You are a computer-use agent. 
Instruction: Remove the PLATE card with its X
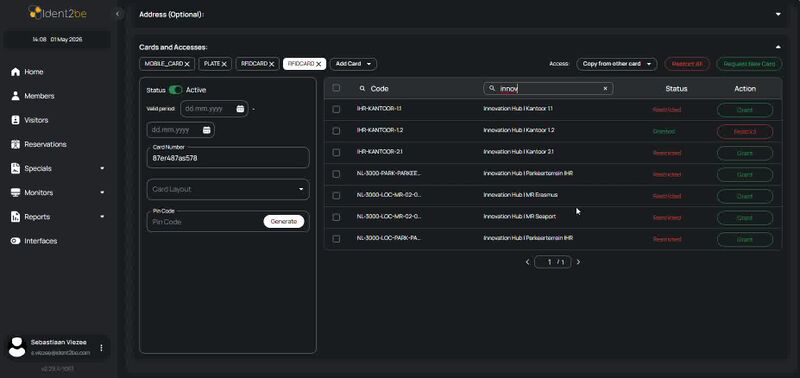223,64
